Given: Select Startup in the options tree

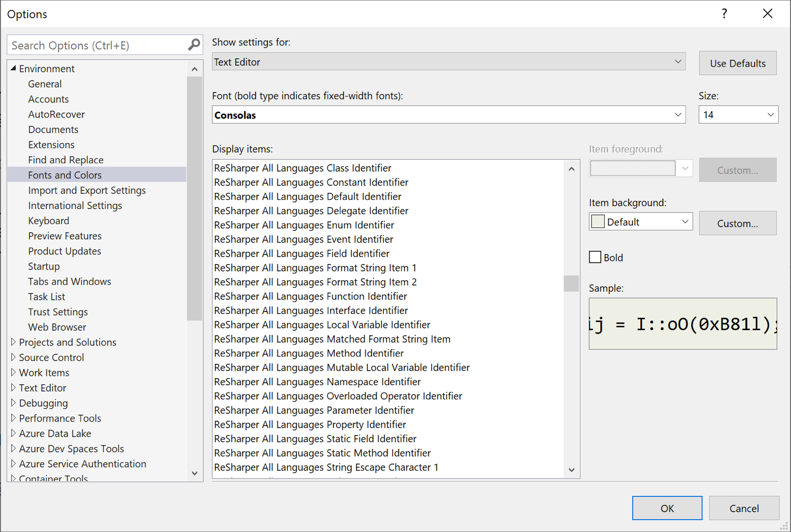Looking at the screenshot, I should (44, 266).
